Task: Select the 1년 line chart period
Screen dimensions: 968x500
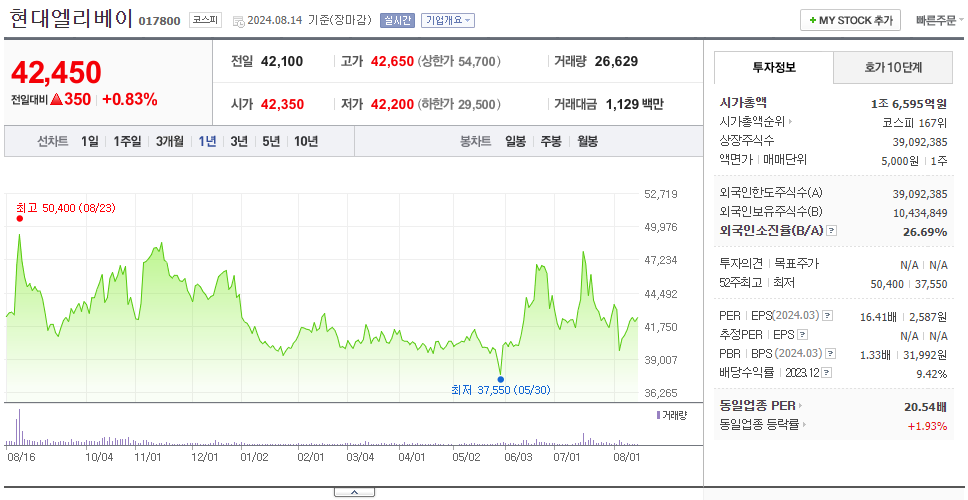Action: point(207,141)
